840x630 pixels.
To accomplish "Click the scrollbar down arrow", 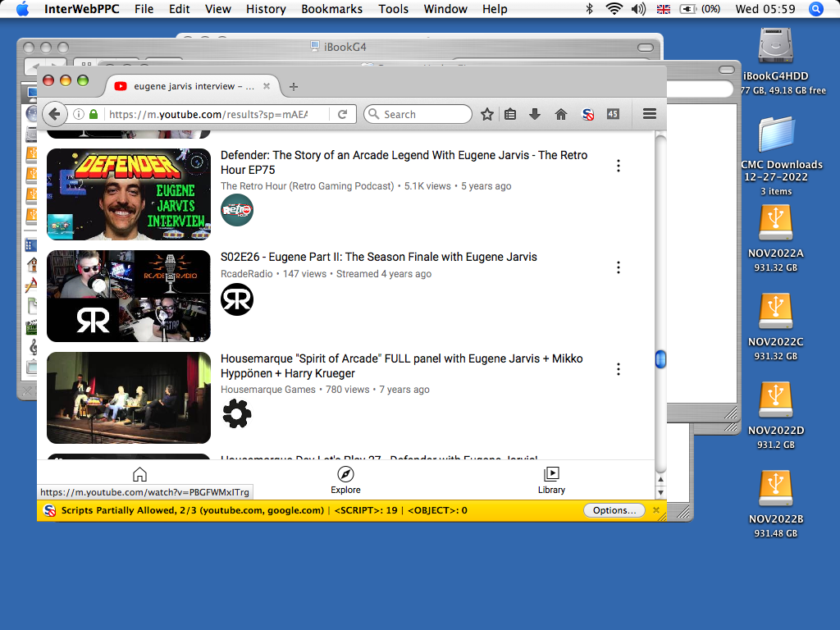I will [660, 492].
